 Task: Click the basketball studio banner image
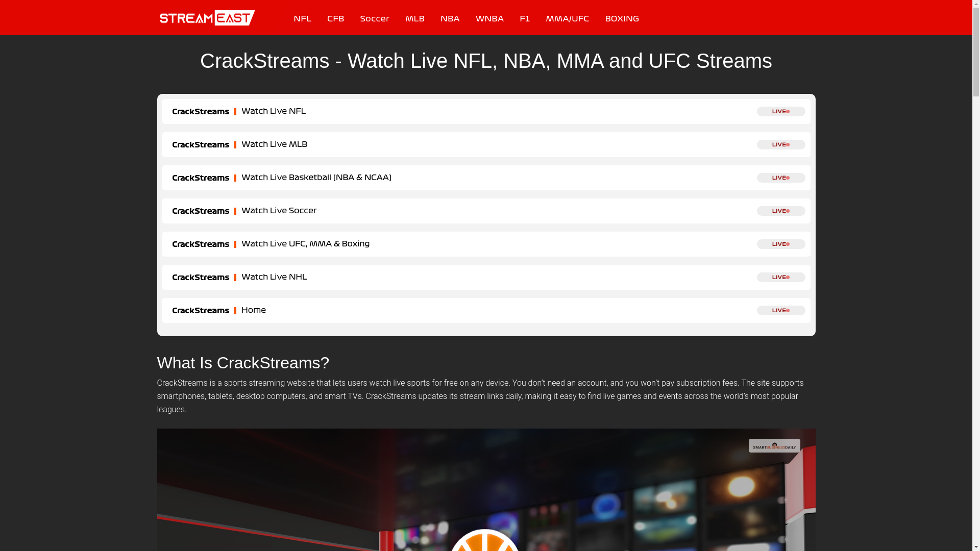point(486,490)
